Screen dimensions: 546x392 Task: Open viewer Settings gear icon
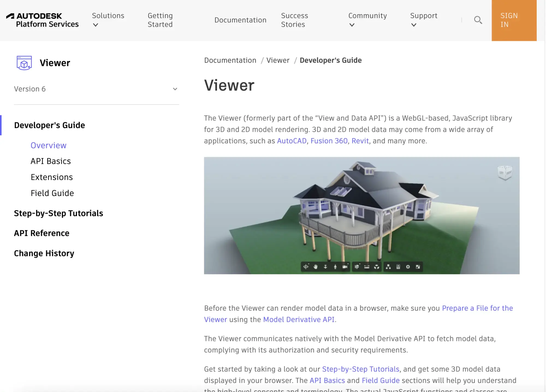point(408,267)
